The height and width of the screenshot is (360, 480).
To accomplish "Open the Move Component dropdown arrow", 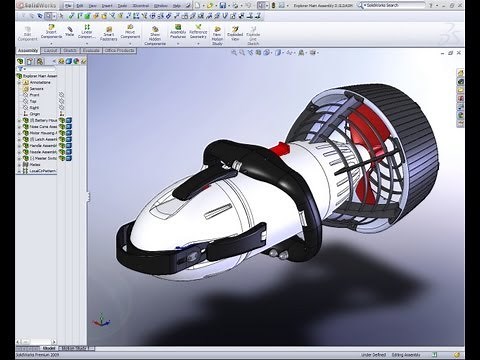I will [130, 44].
